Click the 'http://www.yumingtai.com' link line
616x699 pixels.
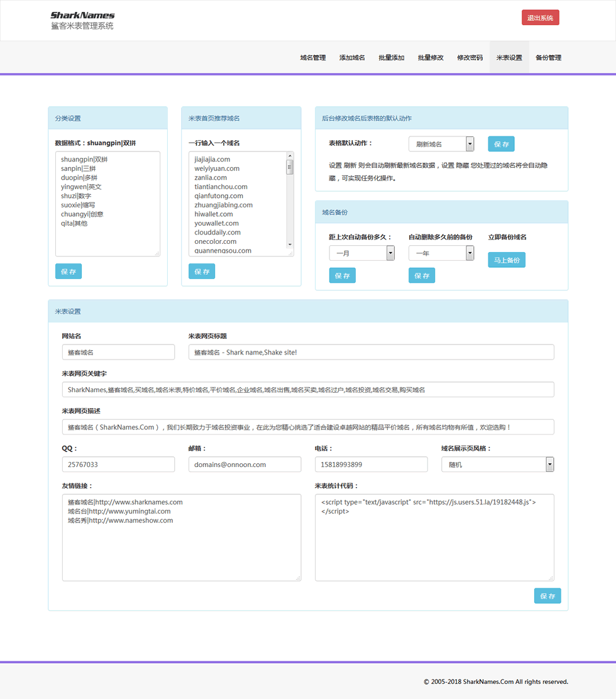[x=119, y=511]
